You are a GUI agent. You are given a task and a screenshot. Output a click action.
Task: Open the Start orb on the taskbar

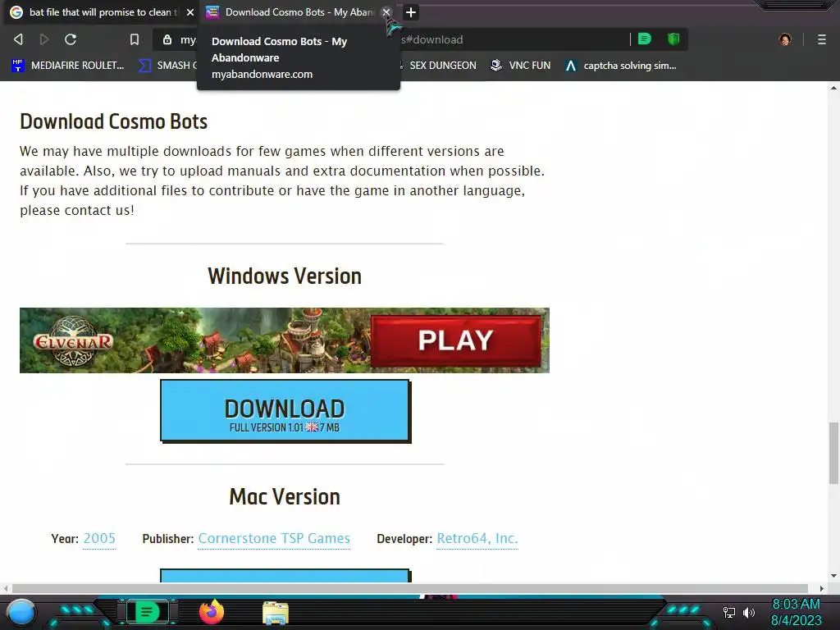21,612
